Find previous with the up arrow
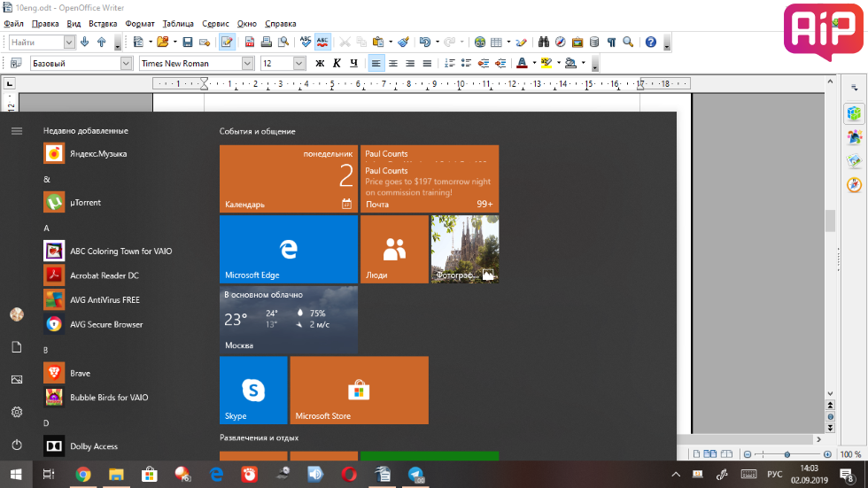Image resolution: width=868 pixels, height=488 pixels. 101,42
